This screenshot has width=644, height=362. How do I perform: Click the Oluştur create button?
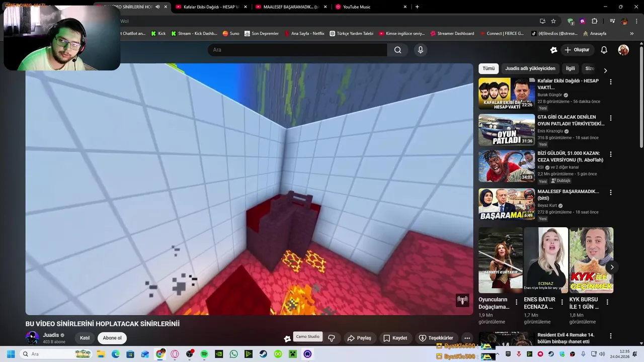tap(577, 50)
